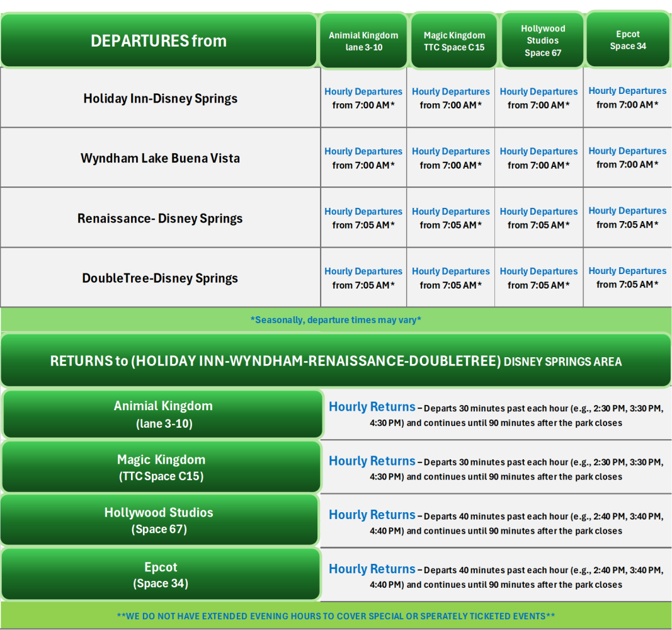Select Animal Kingdom lane 3-10 column header
This screenshot has height=630, width=672.
pos(363,41)
